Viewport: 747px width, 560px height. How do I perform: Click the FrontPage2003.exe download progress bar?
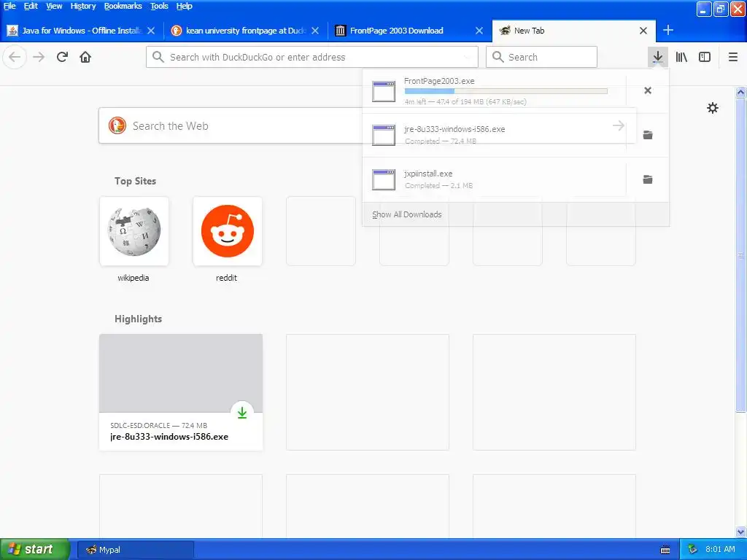tap(506, 91)
